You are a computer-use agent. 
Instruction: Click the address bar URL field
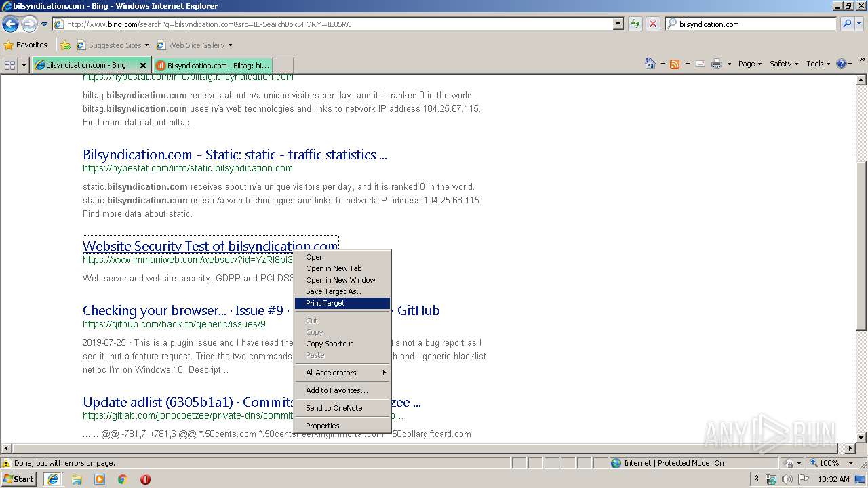332,24
